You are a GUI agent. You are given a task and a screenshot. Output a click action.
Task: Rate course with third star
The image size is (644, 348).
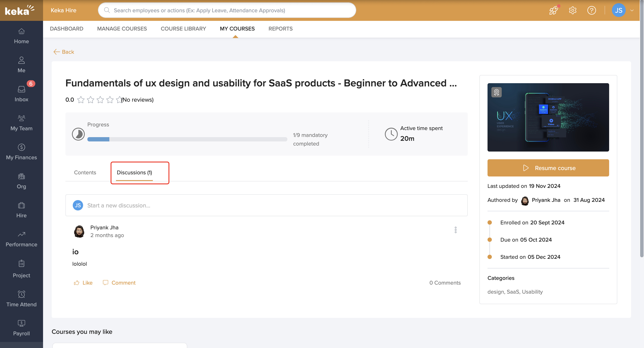coord(100,100)
